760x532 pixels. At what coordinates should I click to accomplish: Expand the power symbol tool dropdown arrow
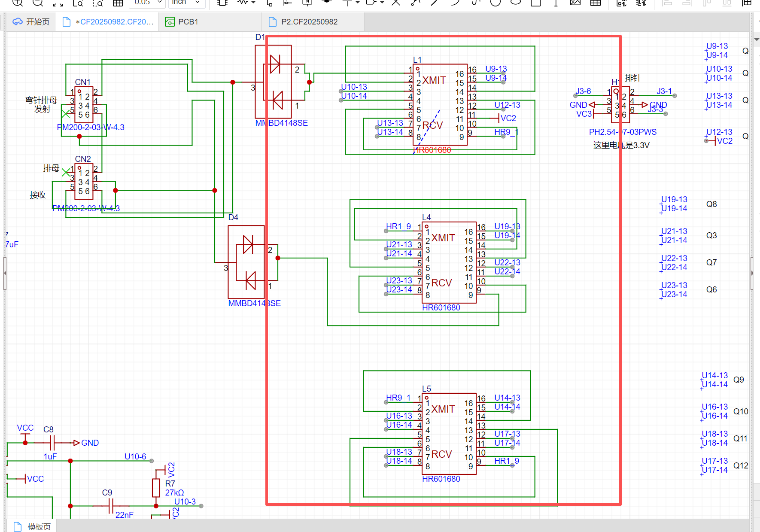[x=357, y=3]
